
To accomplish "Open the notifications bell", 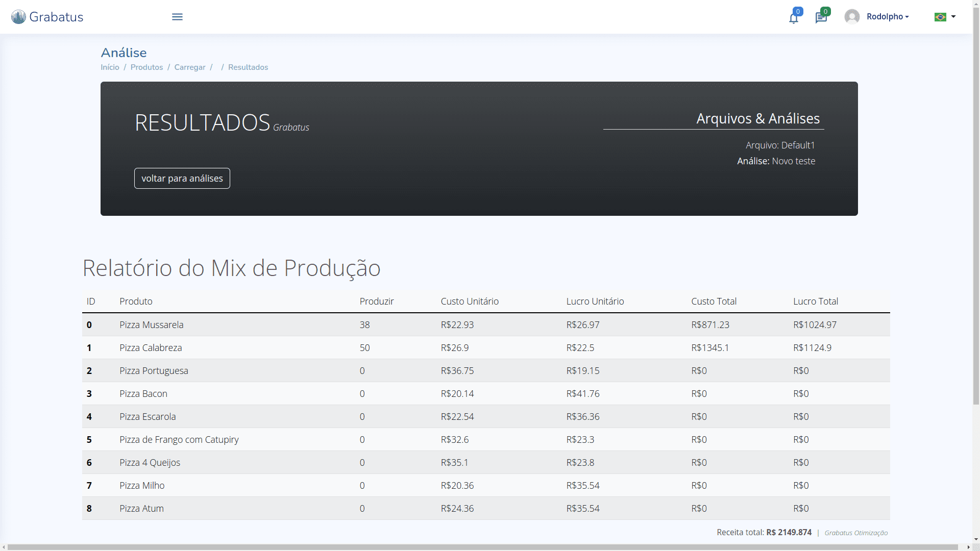I will (793, 18).
